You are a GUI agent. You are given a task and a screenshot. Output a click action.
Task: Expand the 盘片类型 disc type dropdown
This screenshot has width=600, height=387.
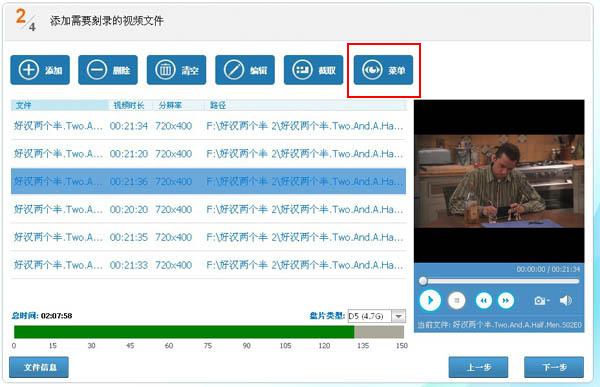click(398, 316)
